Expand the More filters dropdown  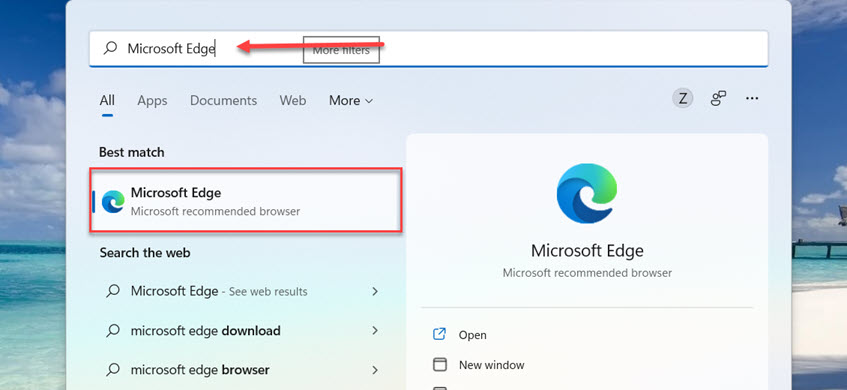coord(351,100)
